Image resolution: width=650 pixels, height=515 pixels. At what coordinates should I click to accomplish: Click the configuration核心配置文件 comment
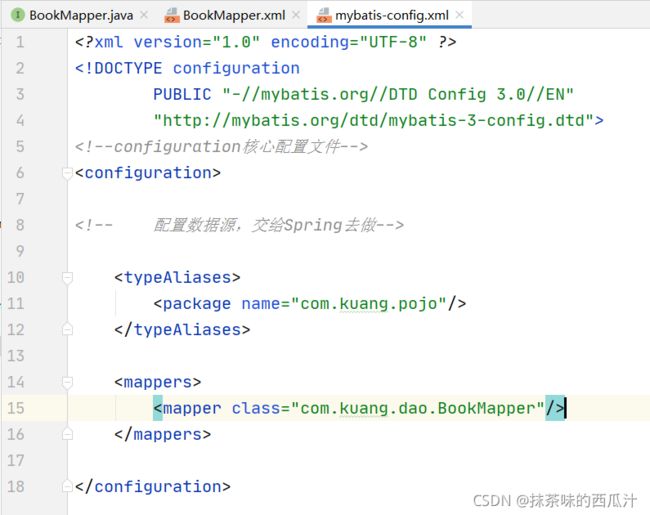click(221, 147)
